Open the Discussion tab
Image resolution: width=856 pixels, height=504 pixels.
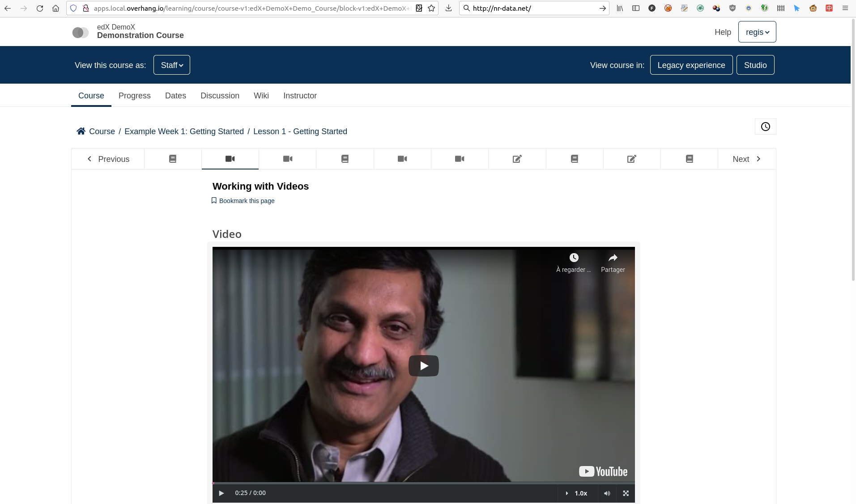[x=219, y=95]
